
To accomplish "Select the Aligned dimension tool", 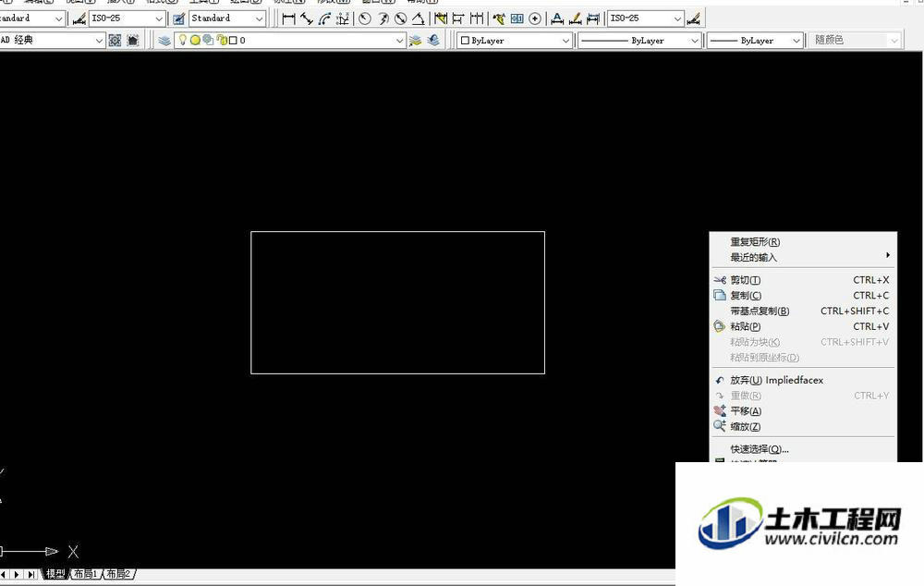I will coord(307,18).
